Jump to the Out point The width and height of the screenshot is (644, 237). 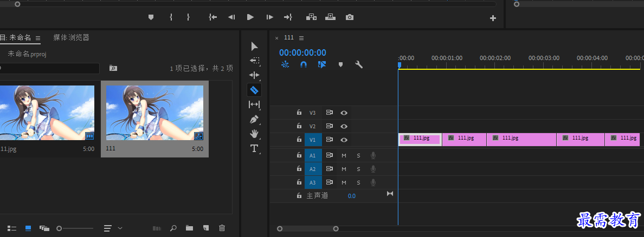[288, 17]
